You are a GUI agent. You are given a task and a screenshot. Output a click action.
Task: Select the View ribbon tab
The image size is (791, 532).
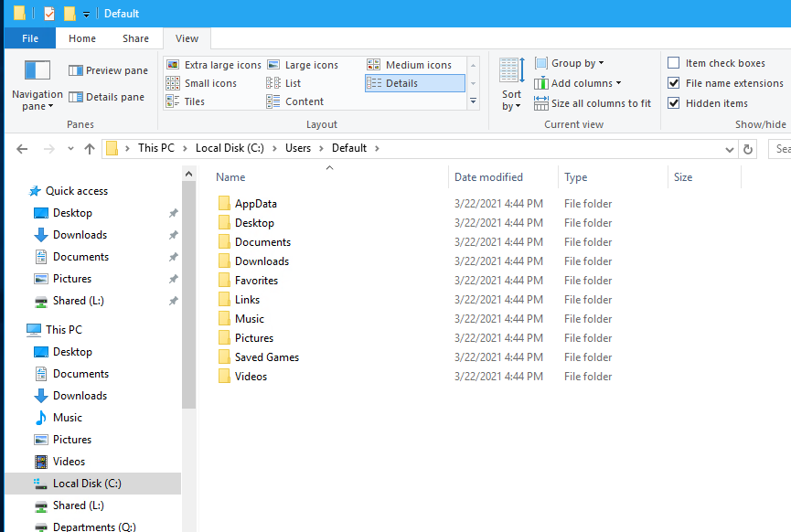[x=187, y=38]
